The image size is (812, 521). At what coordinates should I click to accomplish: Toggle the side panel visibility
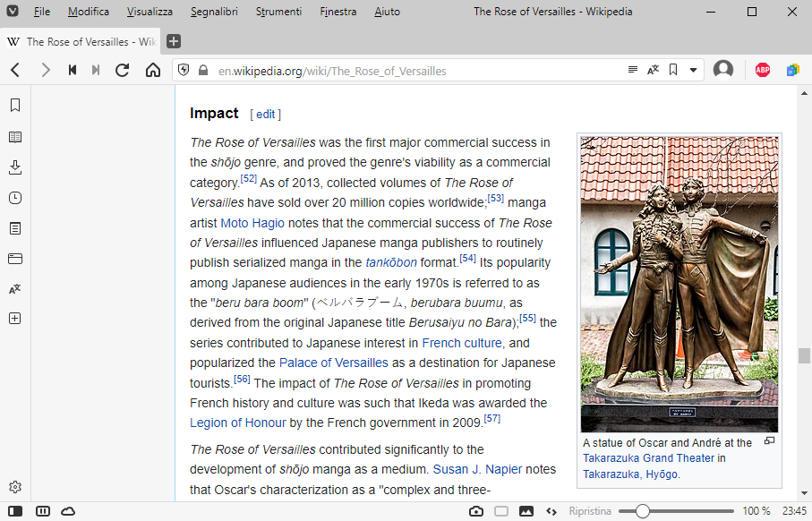coord(15,511)
